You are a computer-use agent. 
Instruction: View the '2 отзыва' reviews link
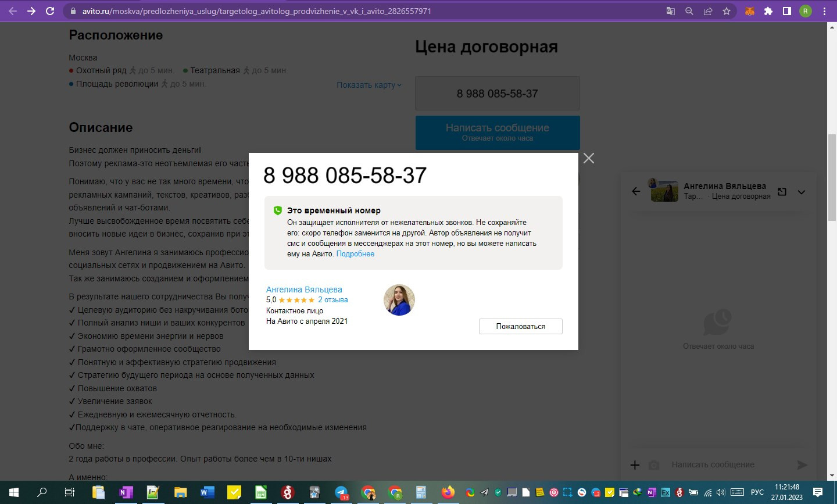point(333,300)
